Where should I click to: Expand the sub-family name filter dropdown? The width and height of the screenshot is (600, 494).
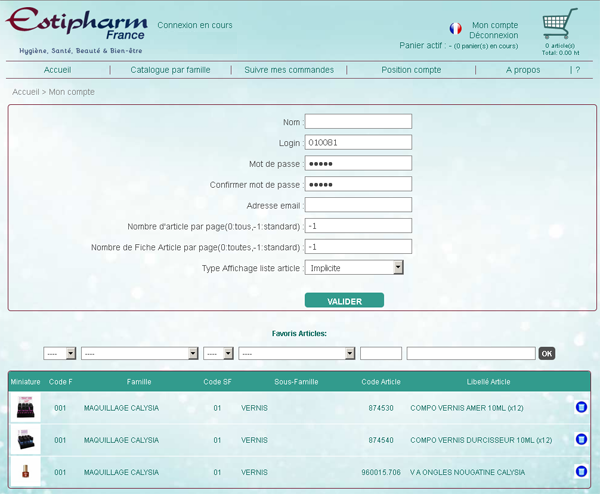[x=297, y=353]
